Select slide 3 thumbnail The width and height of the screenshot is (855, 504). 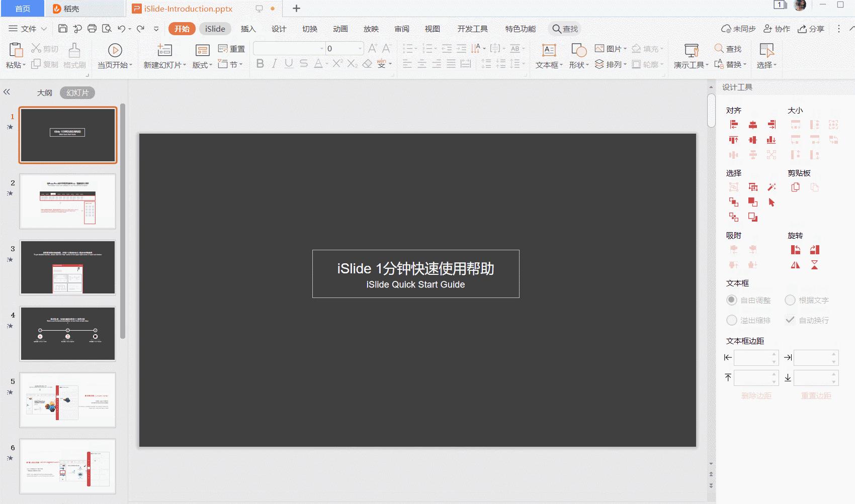67,267
